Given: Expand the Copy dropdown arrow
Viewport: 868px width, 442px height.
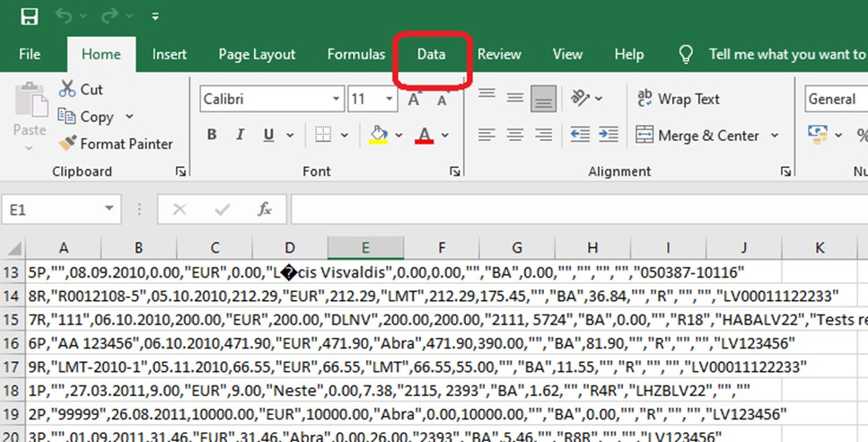Looking at the screenshot, I should click(x=129, y=117).
